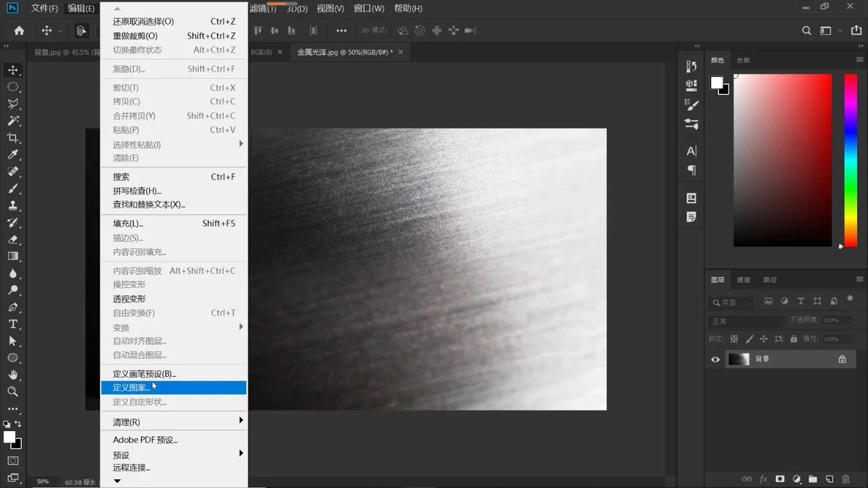Select the Crop tool
Viewport: 868px width, 488px height.
(13, 138)
